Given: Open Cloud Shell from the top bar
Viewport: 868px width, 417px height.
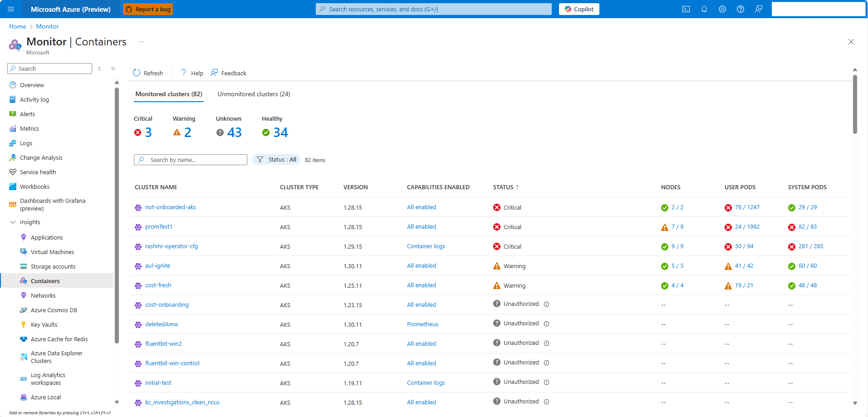Looking at the screenshot, I should (686, 9).
